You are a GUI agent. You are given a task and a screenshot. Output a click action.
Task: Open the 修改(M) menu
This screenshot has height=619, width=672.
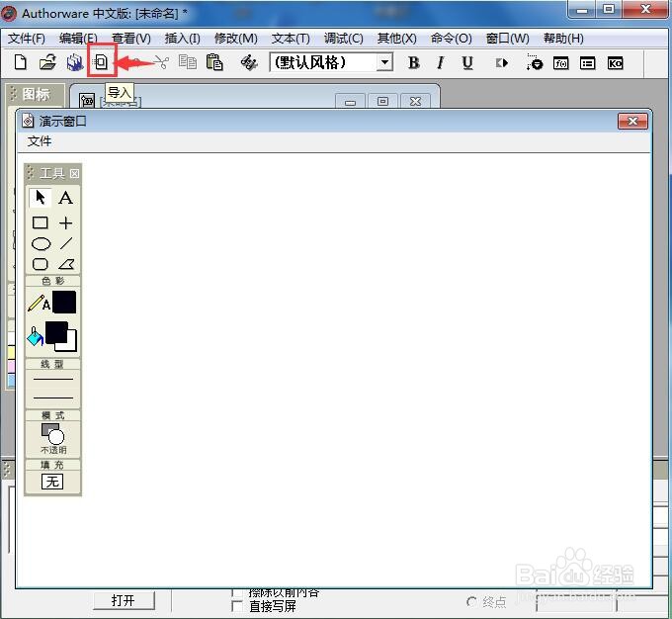pos(236,39)
